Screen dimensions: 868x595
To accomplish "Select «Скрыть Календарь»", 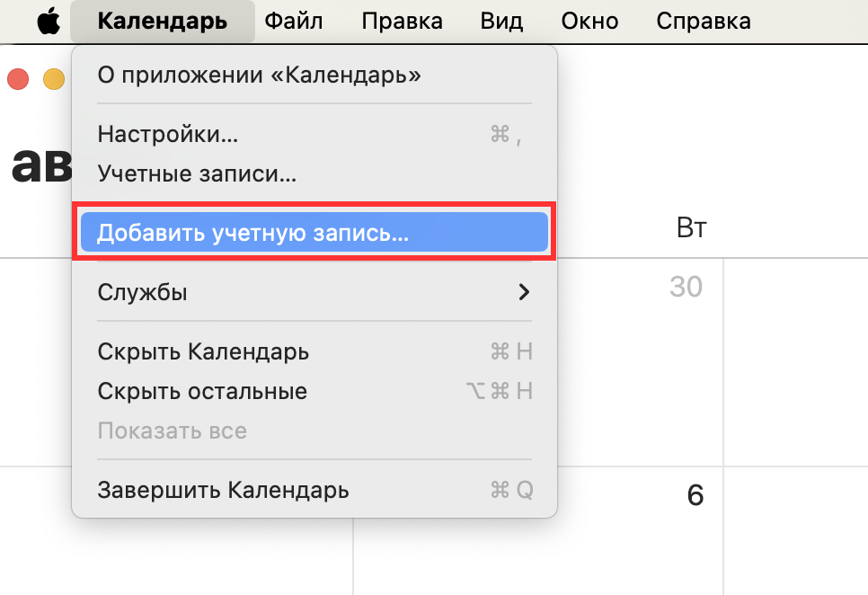I will point(203,351).
